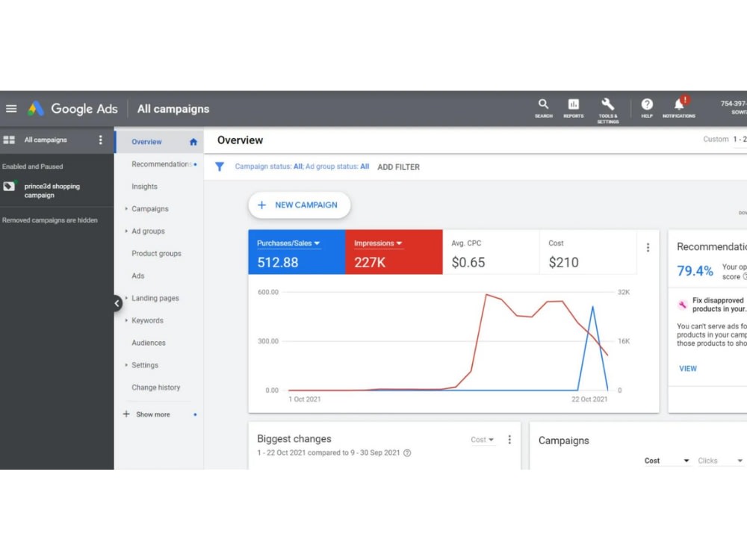
Task: Click Removed campaigns are hidden text
Action: [x=49, y=220]
